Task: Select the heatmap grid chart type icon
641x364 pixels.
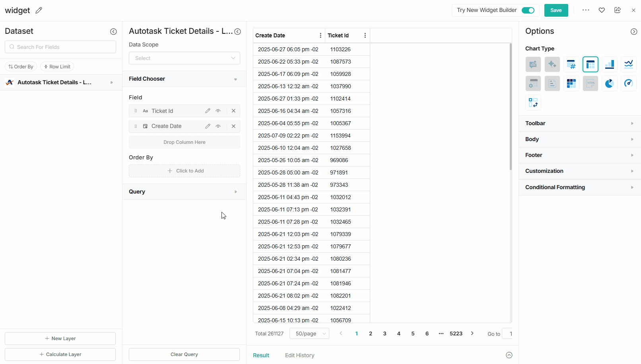Action: pyautogui.click(x=571, y=83)
